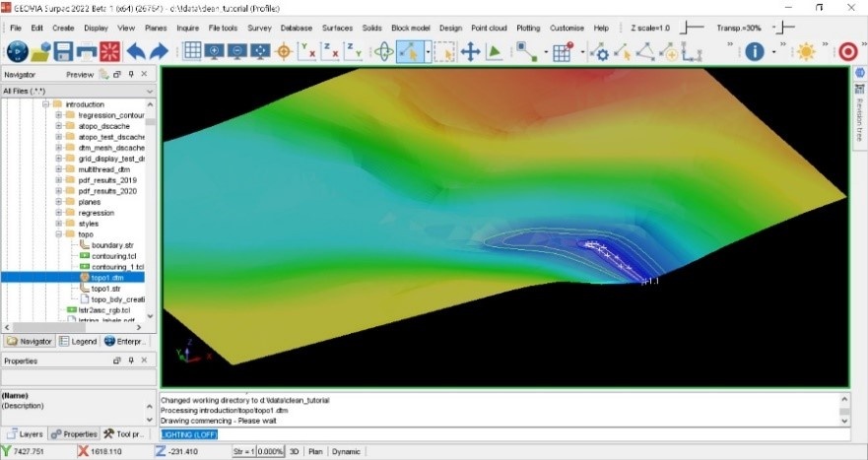Click the grid with red marker icon
868x460 pixels.
click(x=563, y=51)
